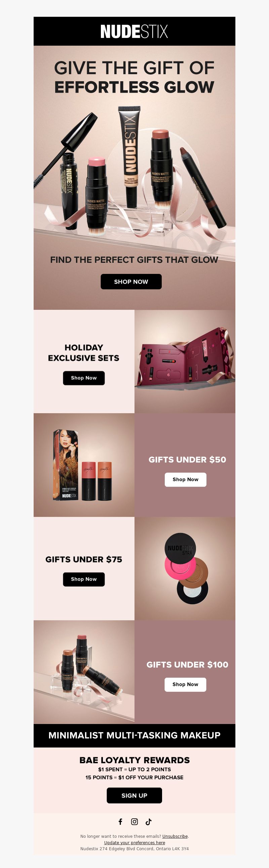Shop Now for Gifts Under $50

click(185, 480)
